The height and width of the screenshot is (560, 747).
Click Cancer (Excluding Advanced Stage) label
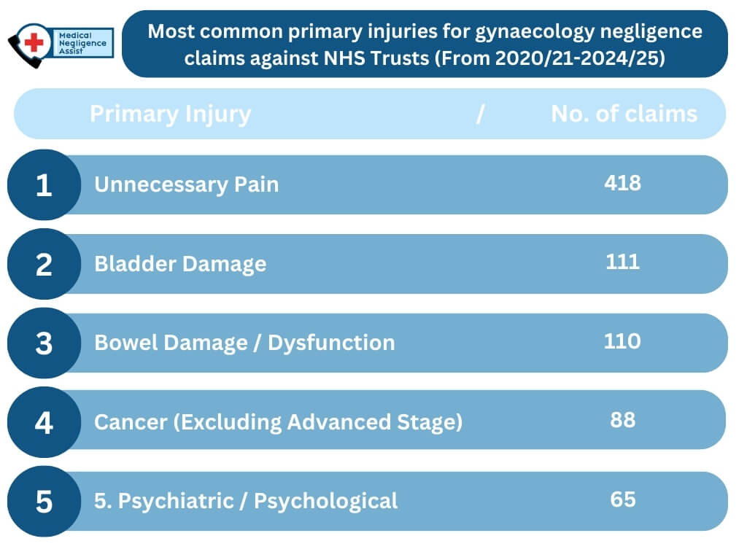pyautogui.click(x=278, y=422)
